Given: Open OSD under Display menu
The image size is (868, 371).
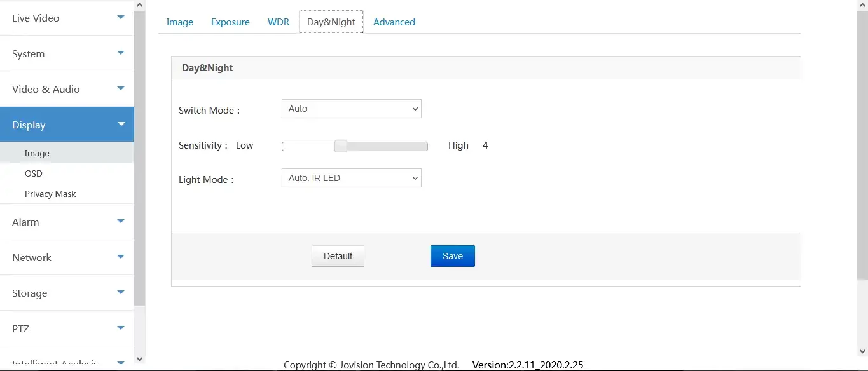Looking at the screenshot, I should [34, 173].
